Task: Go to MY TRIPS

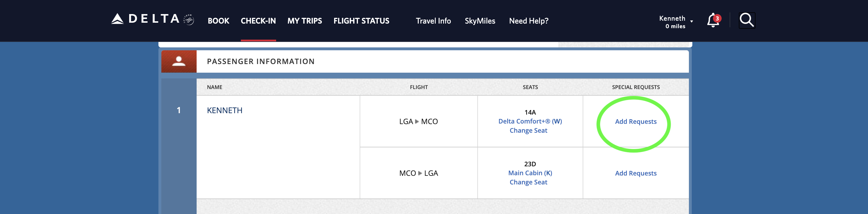Action: tap(305, 21)
